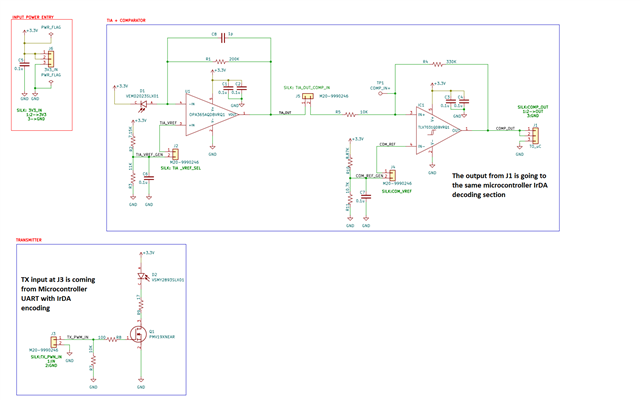This screenshot has width=640, height=400.
Task: Click the D2 infrared LED symbol
Action: 141,276
